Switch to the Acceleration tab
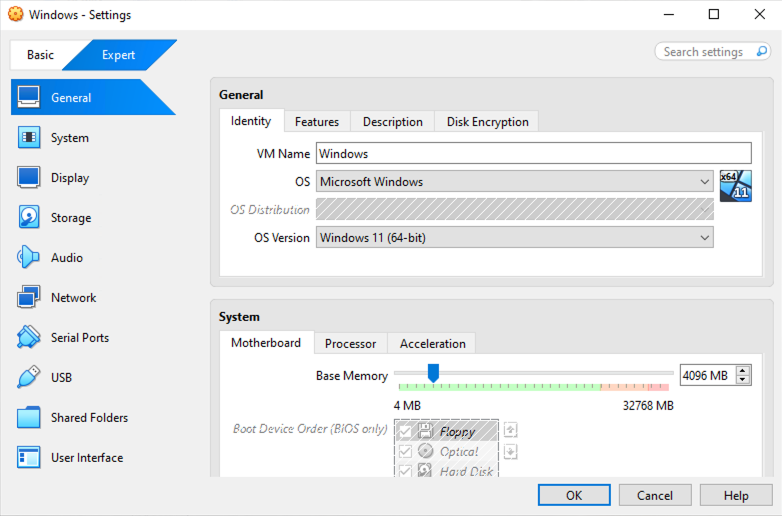This screenshot has height=516, width=782. 432,344
